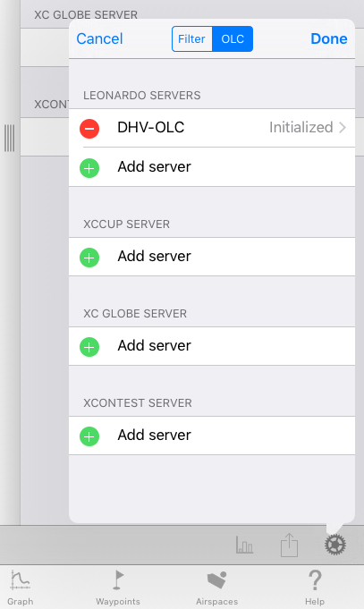This screenshot has width=364, height=609.
Task: Select the OLC segment
Action: [233, 38]
